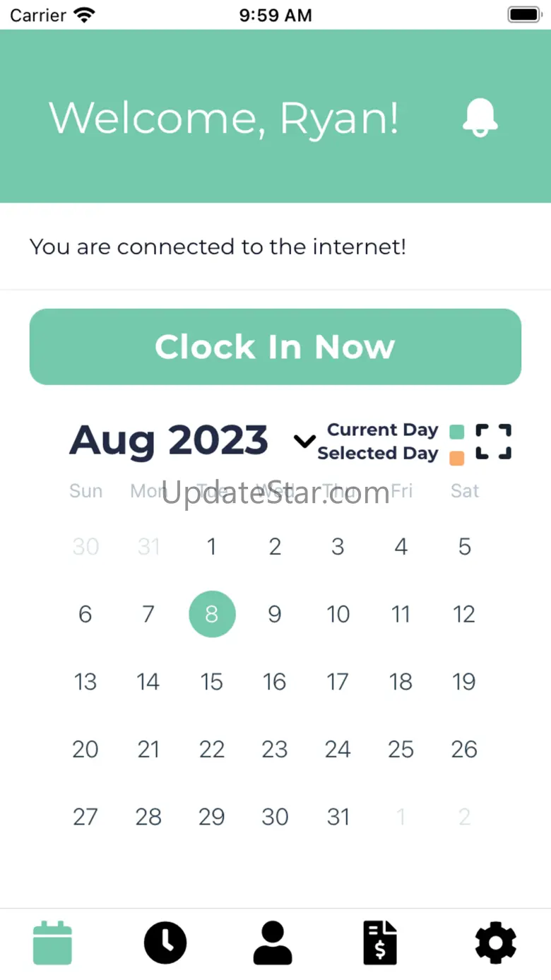Click the orange Selected Day swatch
Image resolution: width=551 pixels, height=980 pixels.
pyautogui.click(x=457, y=458)
